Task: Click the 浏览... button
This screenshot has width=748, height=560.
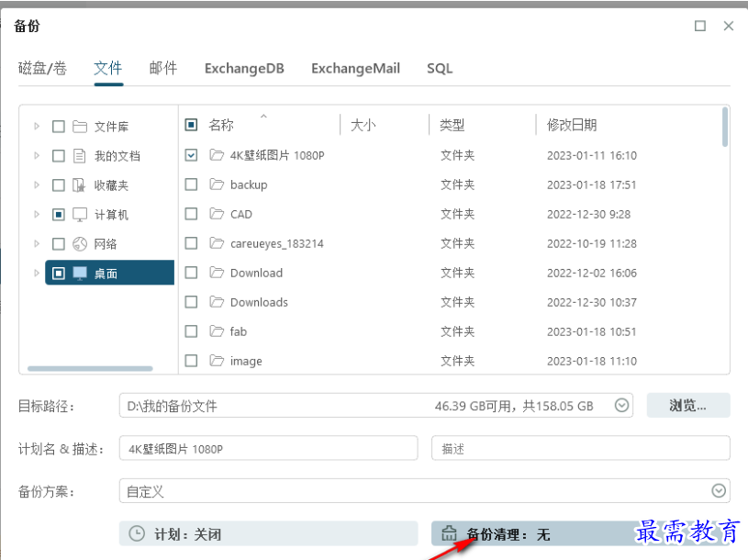Action: (x=688, y=406)
